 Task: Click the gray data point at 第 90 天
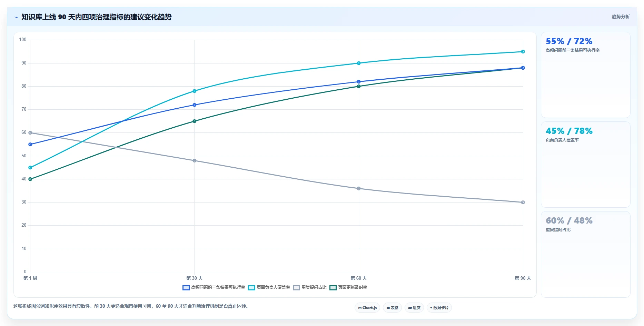point(523,202)
